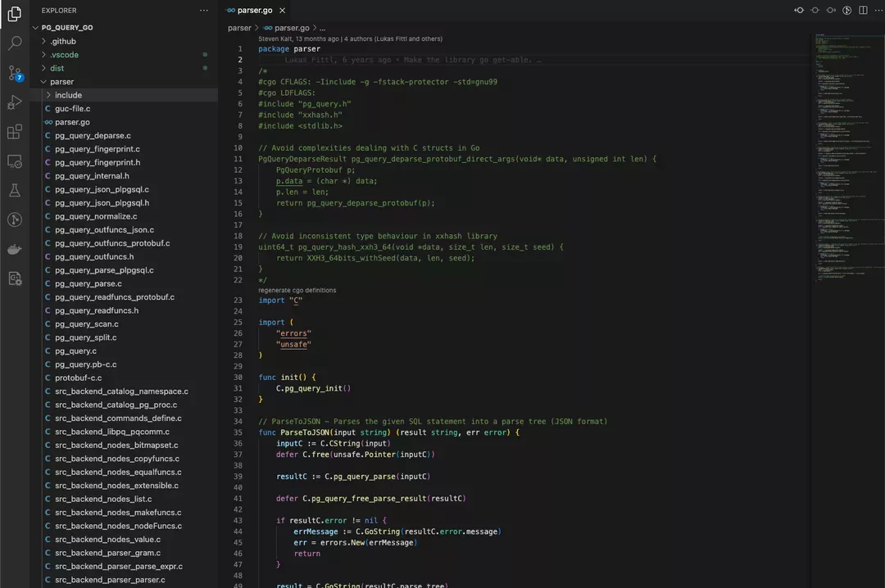This screenshot has width=885, height=588.
Task: Open the Remote Explorer view
Action: [15, 161]
